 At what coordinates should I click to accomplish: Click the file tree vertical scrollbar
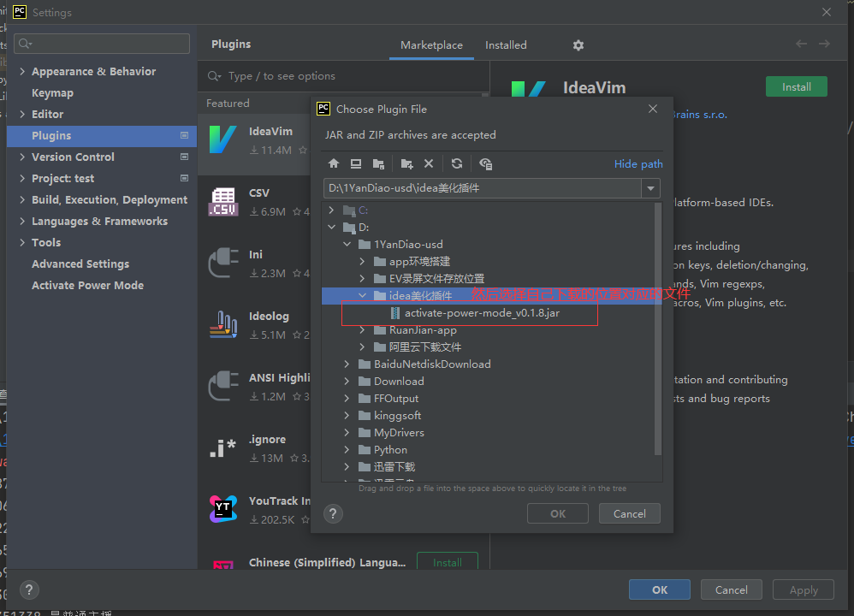coord(657,329)
